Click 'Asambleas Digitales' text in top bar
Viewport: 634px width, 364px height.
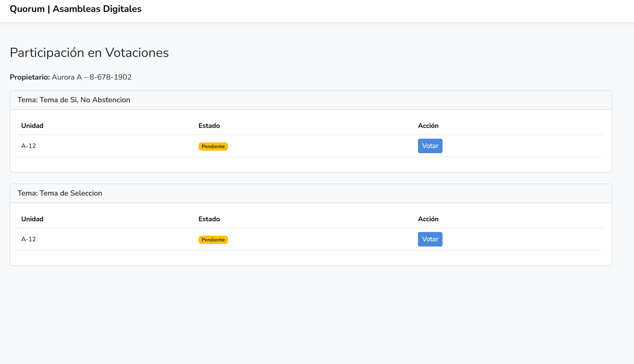[97, 9]
